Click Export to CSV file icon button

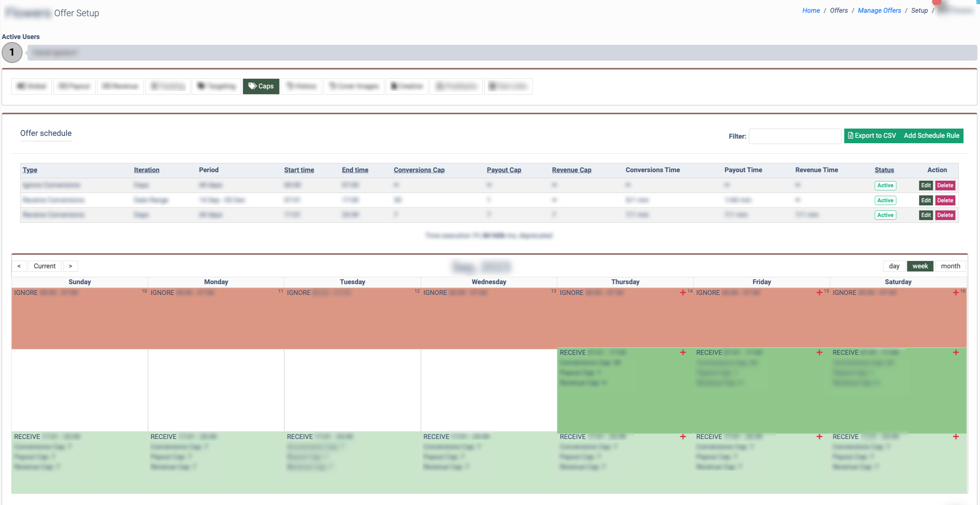(872, 136)
